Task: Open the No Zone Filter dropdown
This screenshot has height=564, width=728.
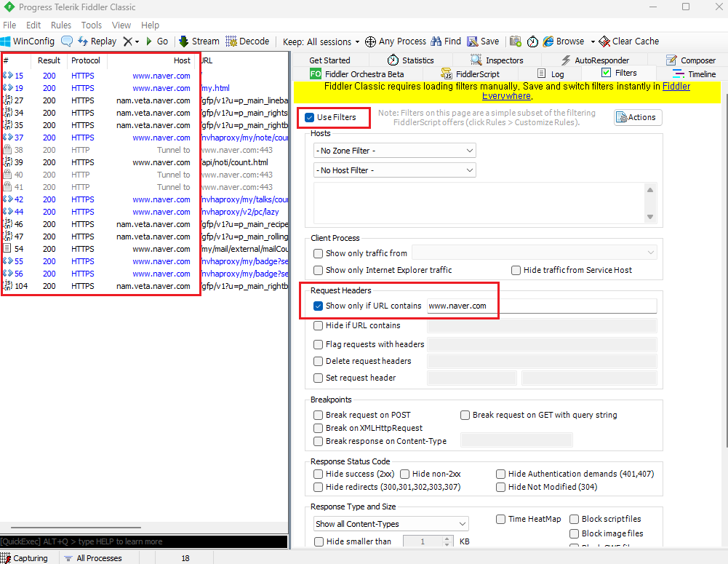Action: (x=395, y=151)
